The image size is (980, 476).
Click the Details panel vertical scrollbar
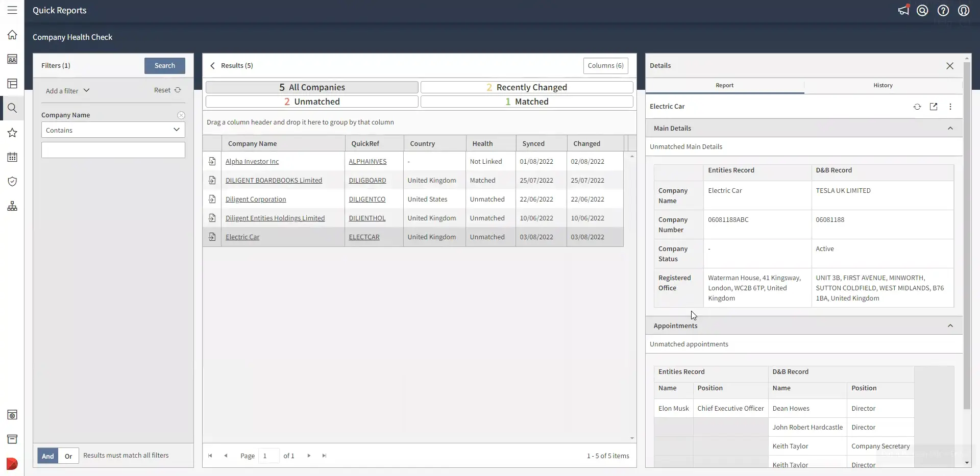[967, 236]
